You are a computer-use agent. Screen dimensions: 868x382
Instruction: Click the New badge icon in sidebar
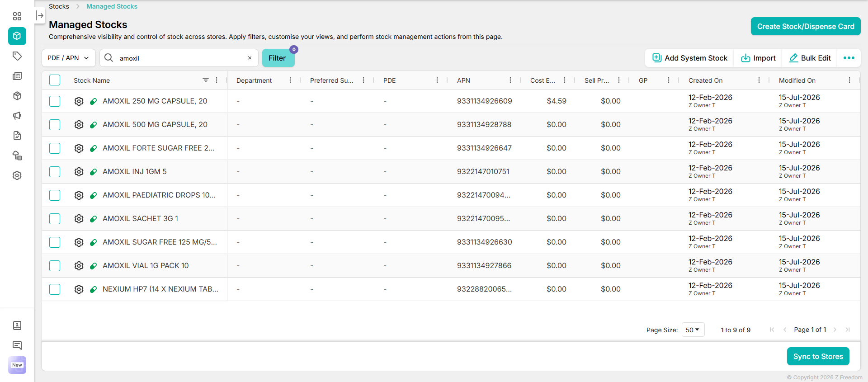click(17, 365)
